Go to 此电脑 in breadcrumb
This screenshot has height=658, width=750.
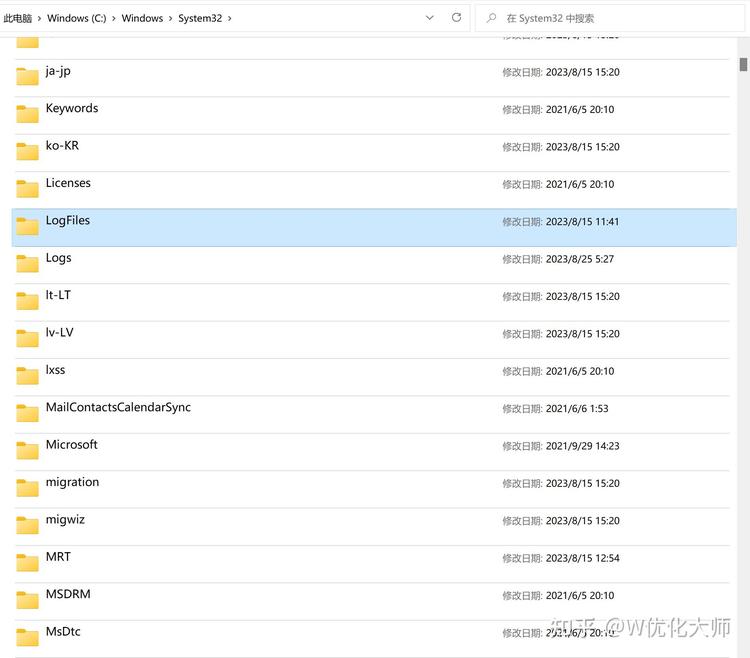point(18,18)
